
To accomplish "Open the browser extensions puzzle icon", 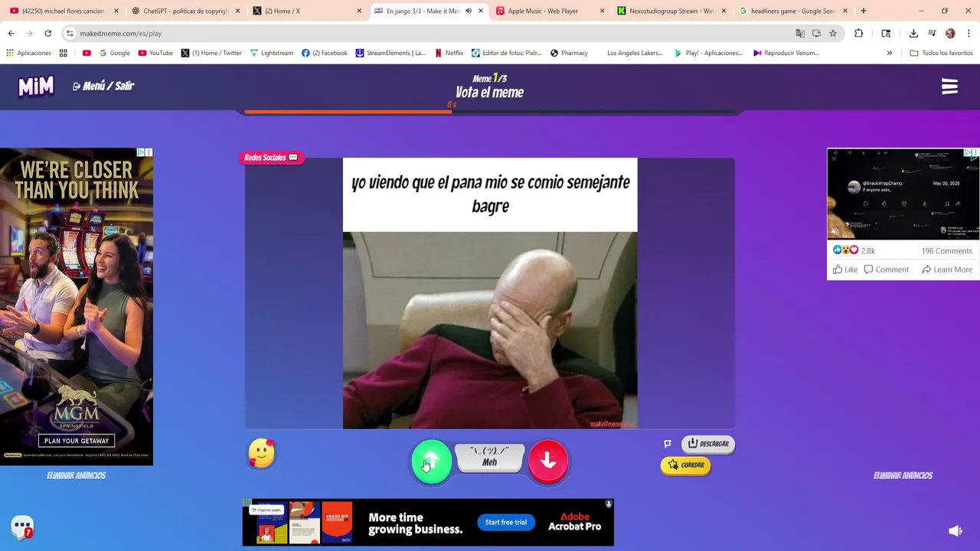I will click(858, 33).
